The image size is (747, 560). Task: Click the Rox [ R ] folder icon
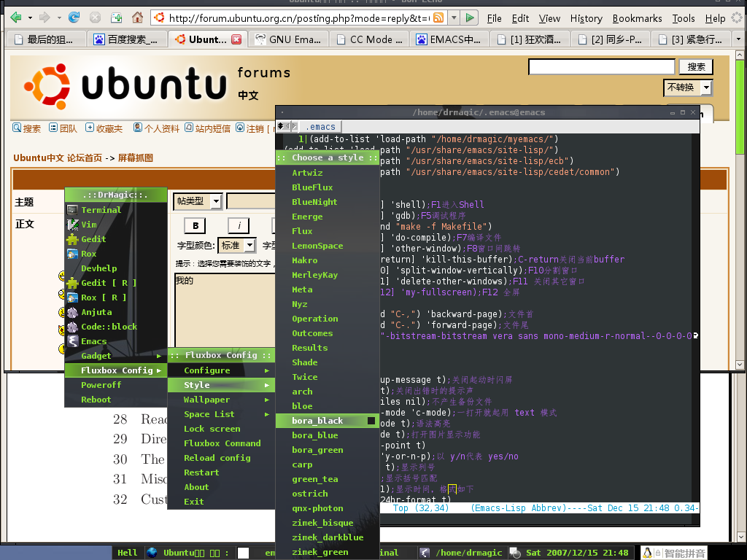click(x=72, y=297)
